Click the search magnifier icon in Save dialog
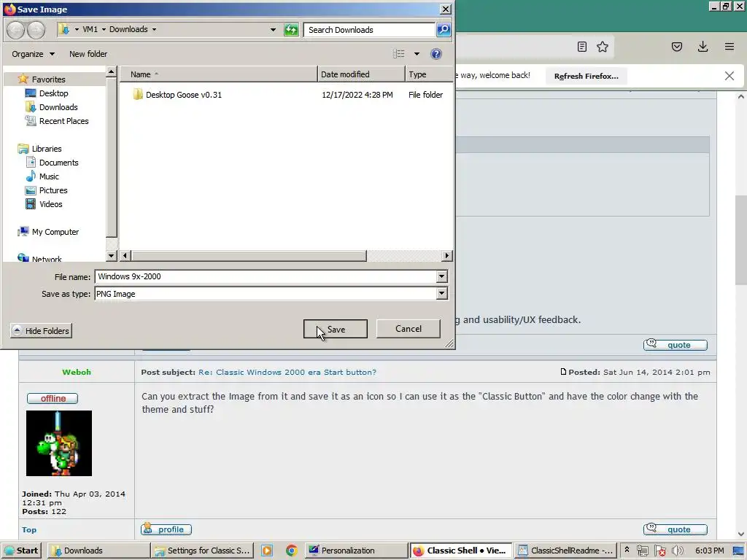The image size is (747, 560). click(444, 29)
